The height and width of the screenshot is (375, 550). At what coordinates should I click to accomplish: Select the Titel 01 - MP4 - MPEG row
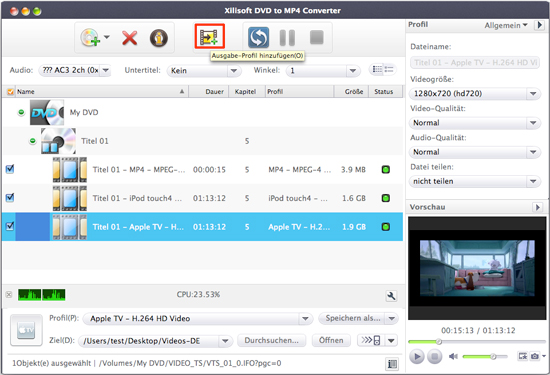tap(203, 169)
